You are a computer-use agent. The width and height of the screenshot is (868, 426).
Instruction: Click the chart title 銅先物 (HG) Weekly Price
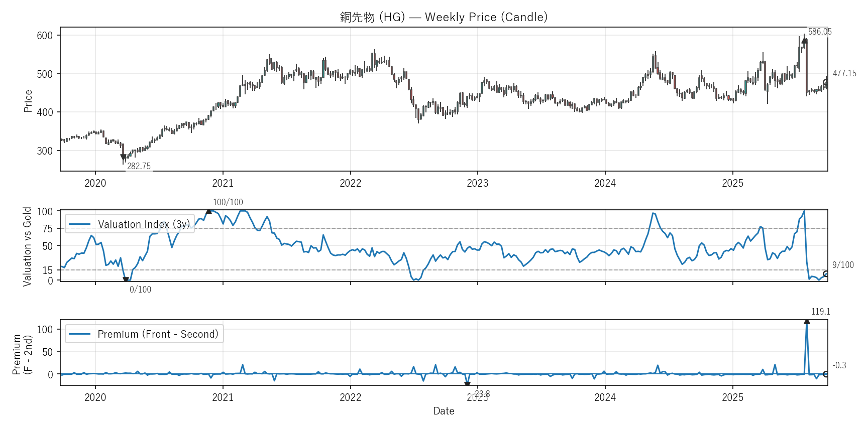(444, 17)
